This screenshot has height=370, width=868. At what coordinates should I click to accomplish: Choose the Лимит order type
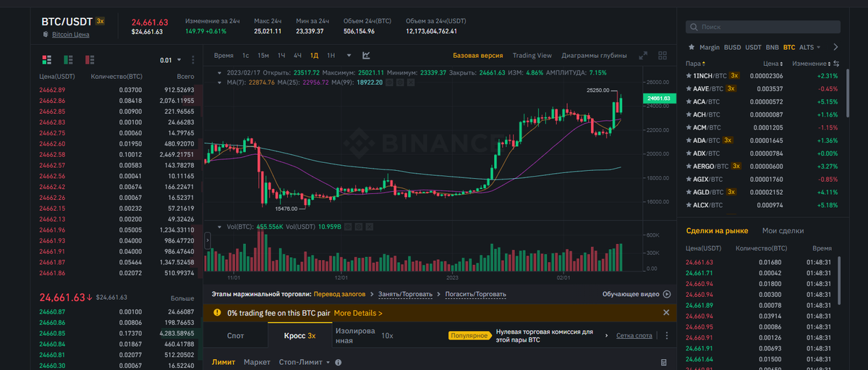point(224,362)
